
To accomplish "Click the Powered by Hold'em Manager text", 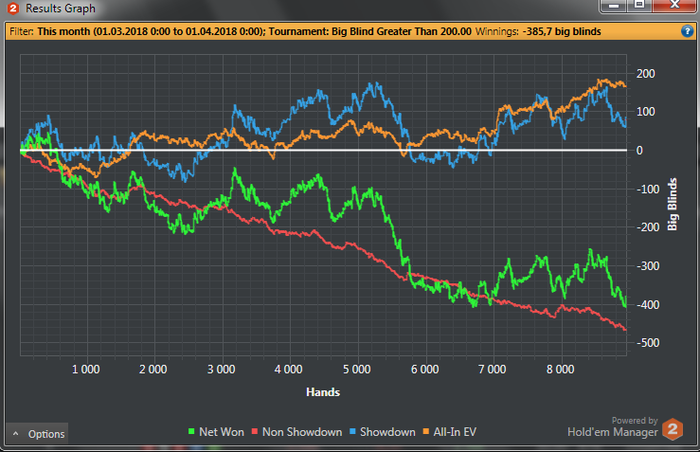I will 612,427.
